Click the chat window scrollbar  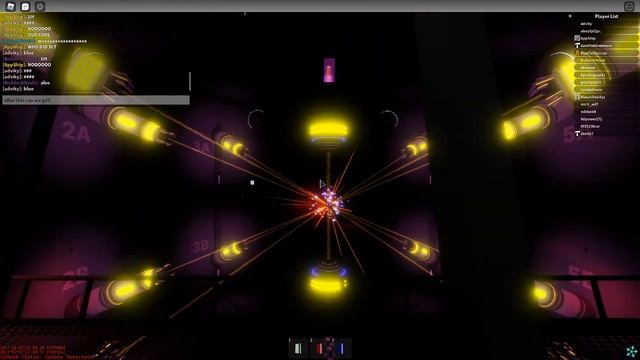pyautogui.click(x=190, y=81)
